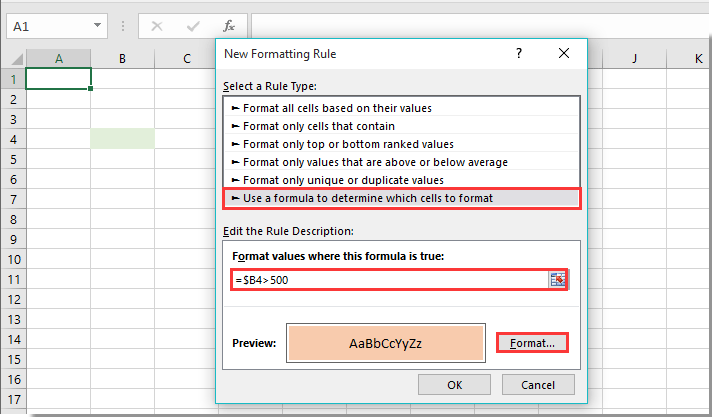Expand the Name Box dropdown arrow
712x417 pixels.
coord(97,26)
